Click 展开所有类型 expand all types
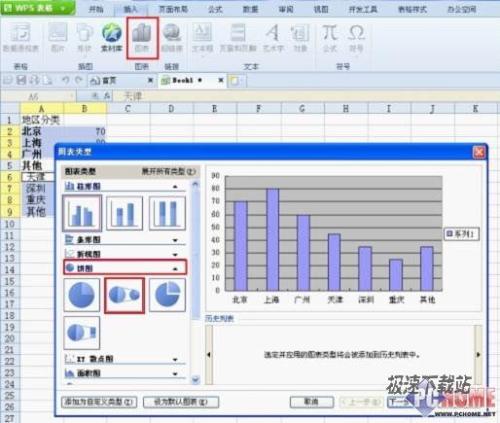 coord(168,171)
